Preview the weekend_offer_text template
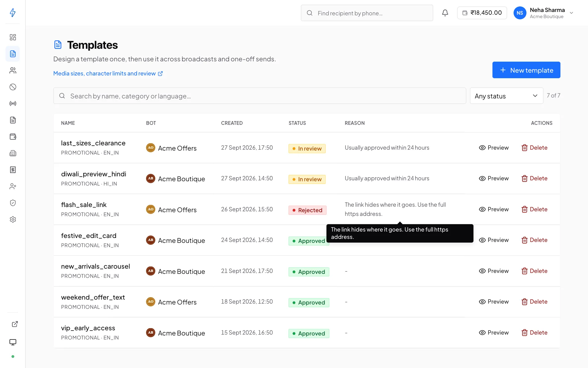Image resolution: width=588 pixels, height=368 pixels. click(x=494, y=302)
